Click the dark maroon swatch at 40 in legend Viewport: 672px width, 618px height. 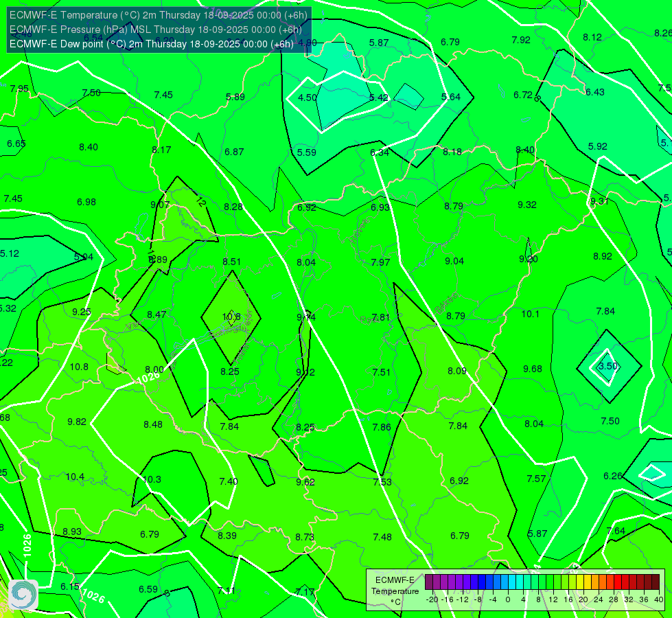[656, 582]
